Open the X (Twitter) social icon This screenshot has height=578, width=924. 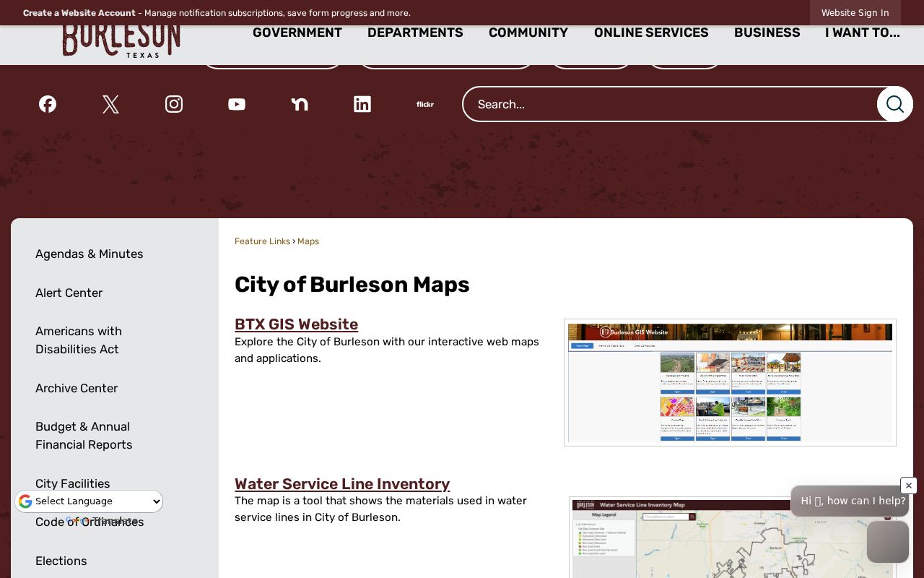pyautogui.click(x=110, y=104)
